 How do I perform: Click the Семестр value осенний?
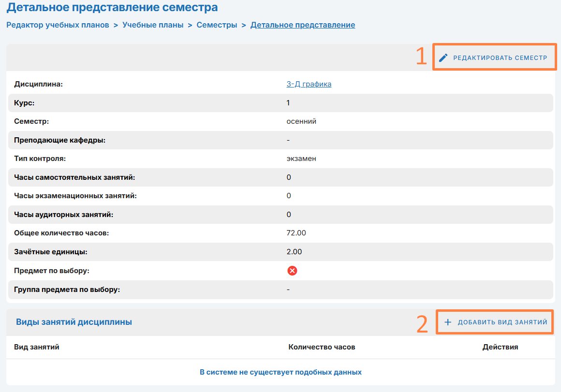[301, 121]
